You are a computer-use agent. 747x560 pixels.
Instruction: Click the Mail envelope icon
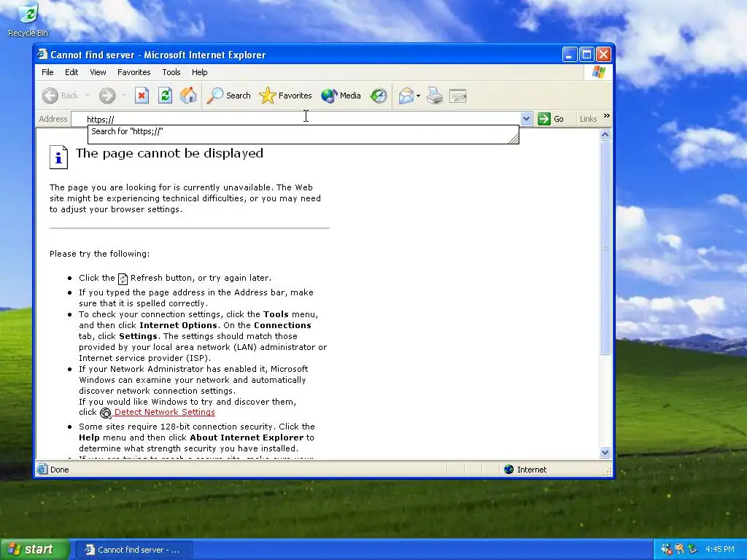406,96
